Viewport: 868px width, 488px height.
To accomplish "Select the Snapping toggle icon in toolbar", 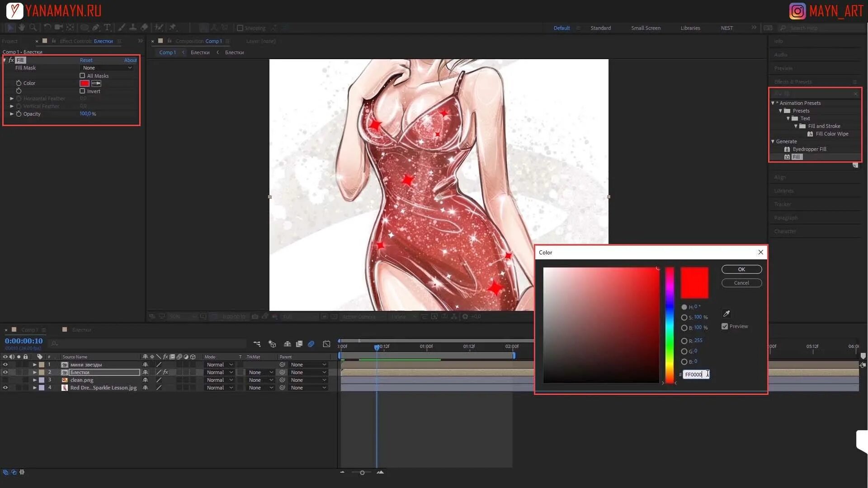I will coord(240,28).
